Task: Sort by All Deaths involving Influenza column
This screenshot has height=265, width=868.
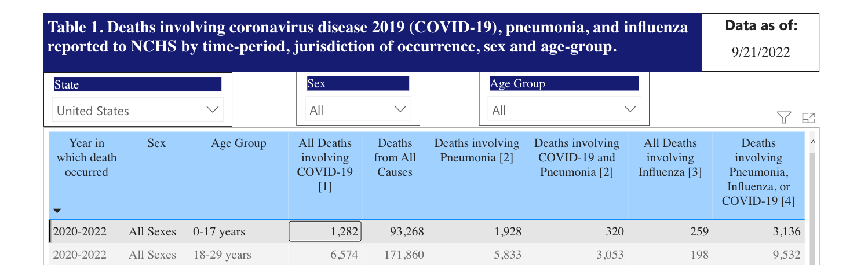Action: (x=670, y=157)
